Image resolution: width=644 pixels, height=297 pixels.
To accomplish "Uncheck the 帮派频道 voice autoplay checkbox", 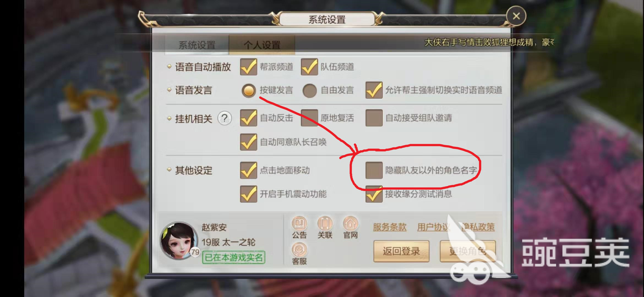I will pyautogui.click(x=248, y=67).
